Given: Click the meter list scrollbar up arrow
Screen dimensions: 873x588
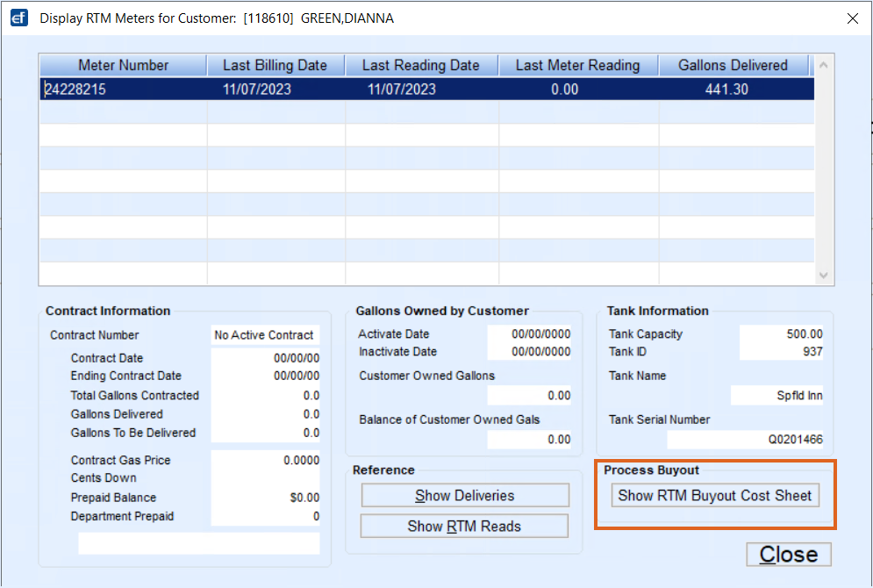Looking at the screenshot, I should [x=821, y=63].
